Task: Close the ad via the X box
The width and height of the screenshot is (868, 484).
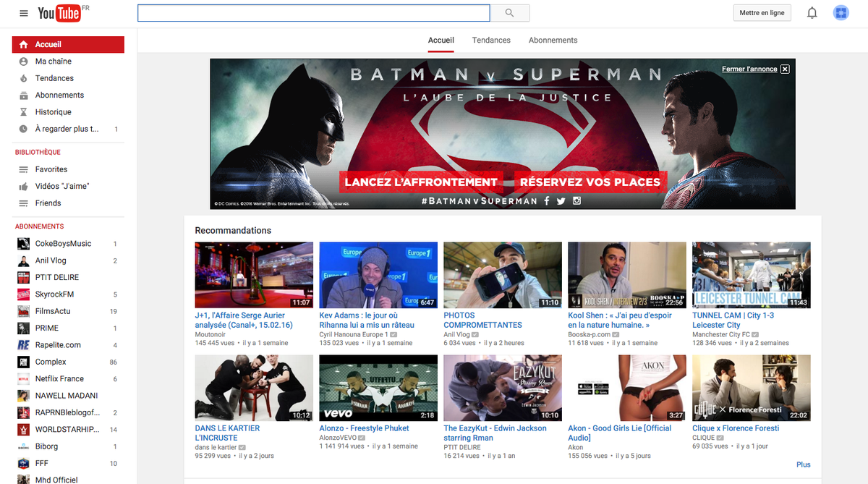Action: tap(785, 69)
